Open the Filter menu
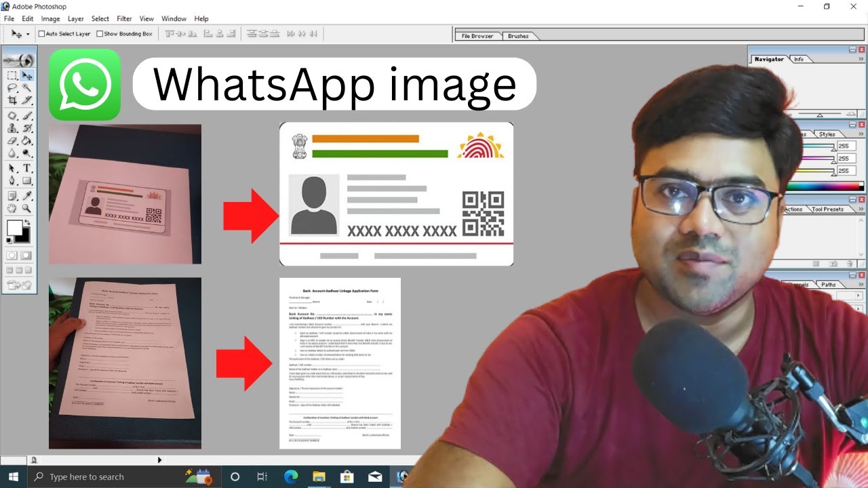Screen dimensions: 868x488 124,19
